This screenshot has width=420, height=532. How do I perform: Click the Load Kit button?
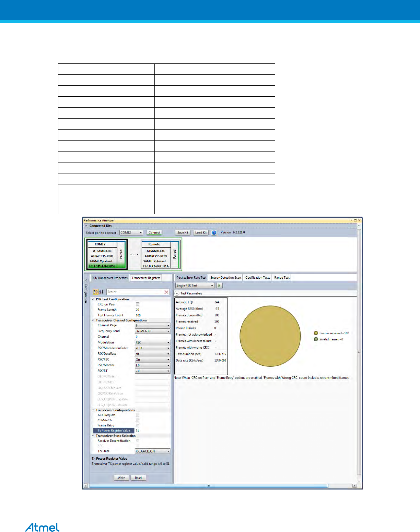201,232
